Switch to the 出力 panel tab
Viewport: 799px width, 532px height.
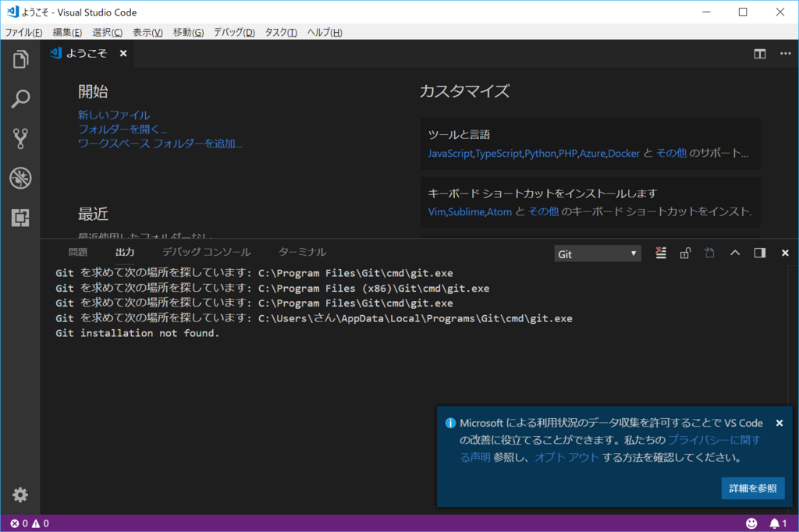(x=125, y=252)
